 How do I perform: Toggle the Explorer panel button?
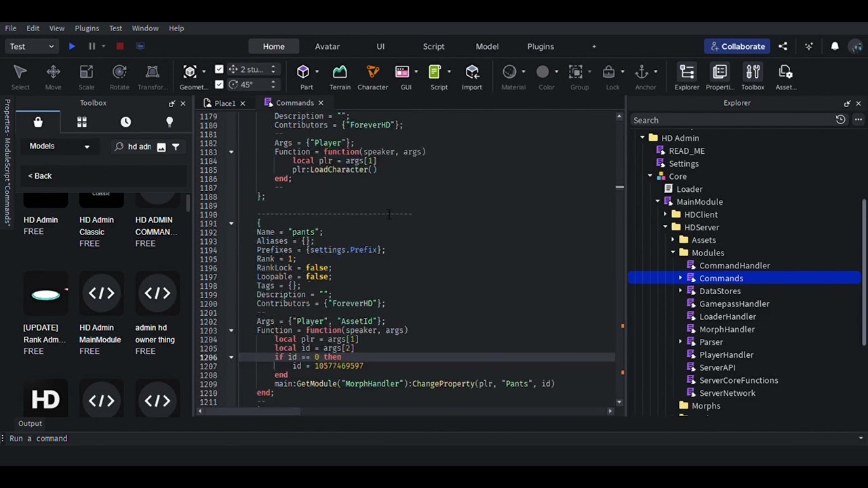click(x=687, y=76)
